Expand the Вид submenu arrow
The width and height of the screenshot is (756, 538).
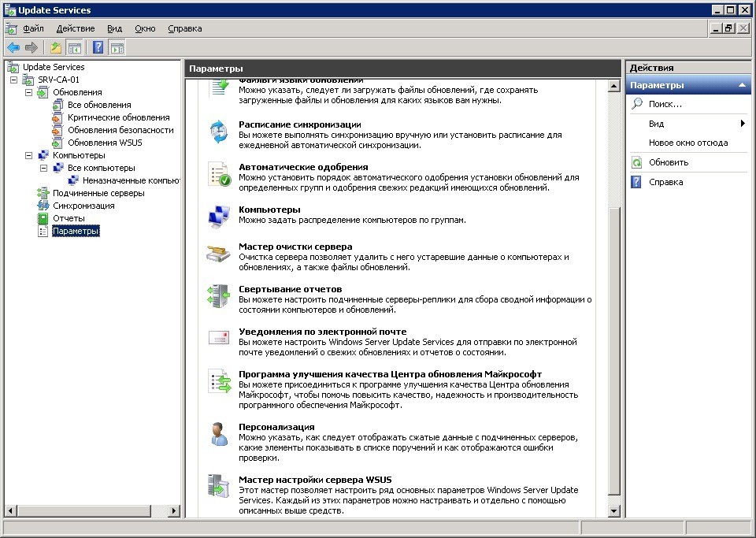[x=743, y=124]
